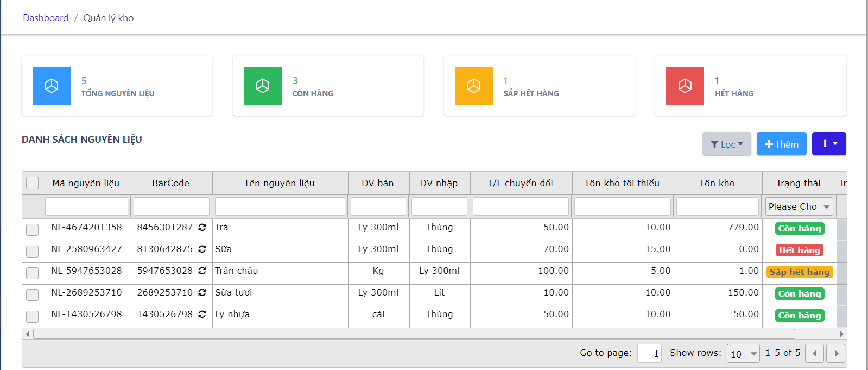The height and width of the screenshot is (370, 868).
Task: Click the Thêm button to add material
Action: [781, 144]
